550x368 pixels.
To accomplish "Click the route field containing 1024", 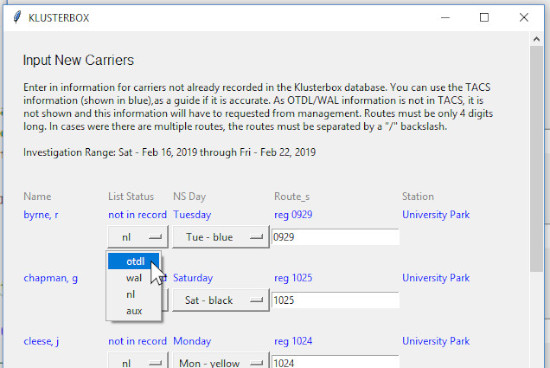I will click(335, 361).
